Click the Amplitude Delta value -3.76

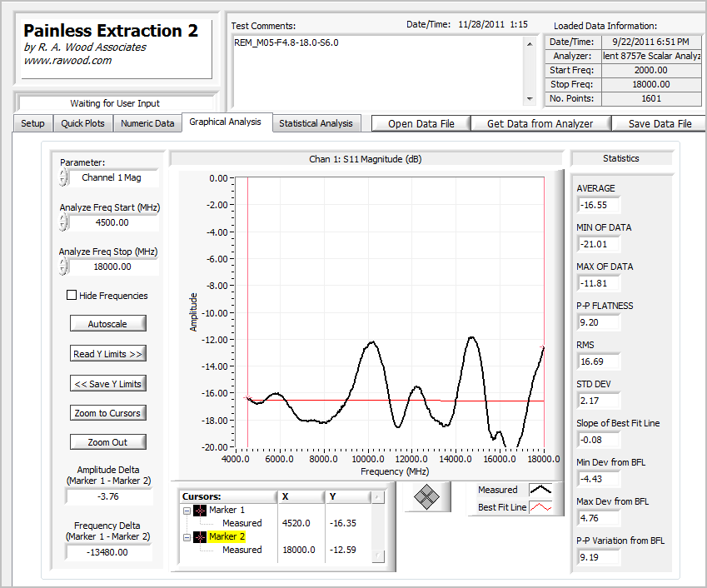pyautogui.click(x=108, y=496)
